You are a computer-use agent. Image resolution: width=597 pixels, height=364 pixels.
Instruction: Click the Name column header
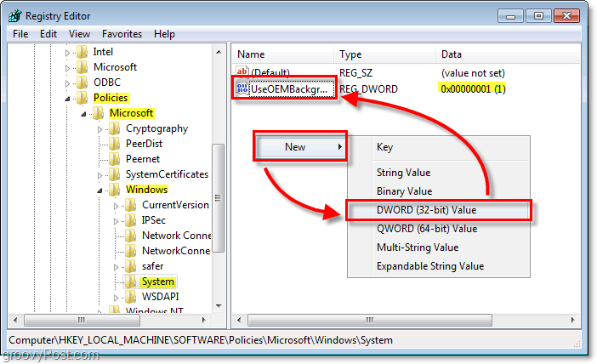(283, 54)
